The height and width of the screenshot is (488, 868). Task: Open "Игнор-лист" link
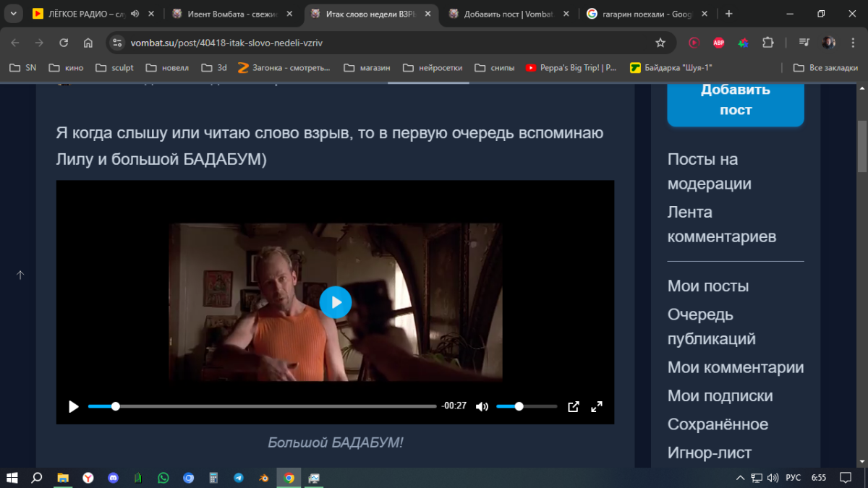click(710, 453)
